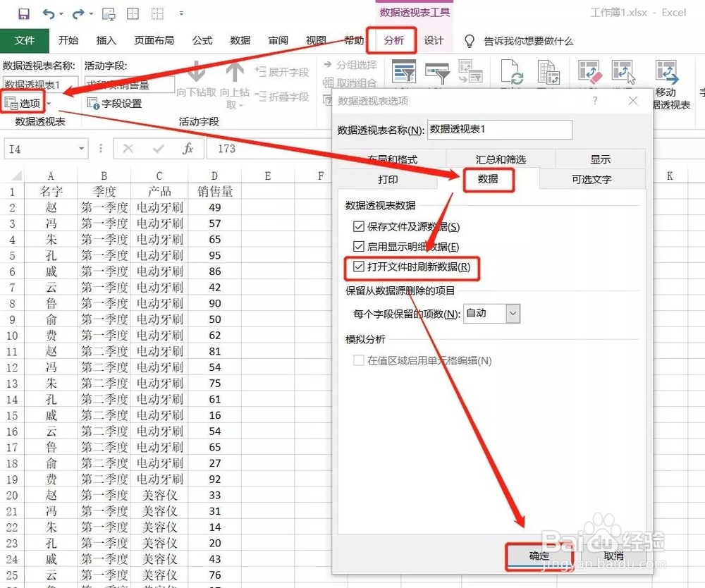Image resolution: width=705 pixels, height=588 pixels.
Task: Click Group Selection in the ribbon
Action: [x=350, y=65]
